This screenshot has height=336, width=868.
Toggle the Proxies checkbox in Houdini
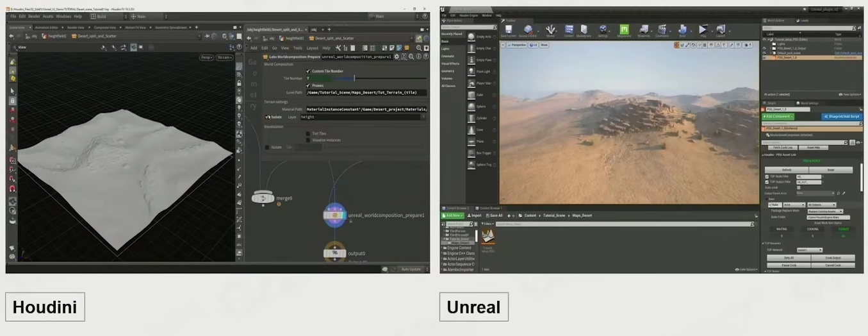pos(308,85)
